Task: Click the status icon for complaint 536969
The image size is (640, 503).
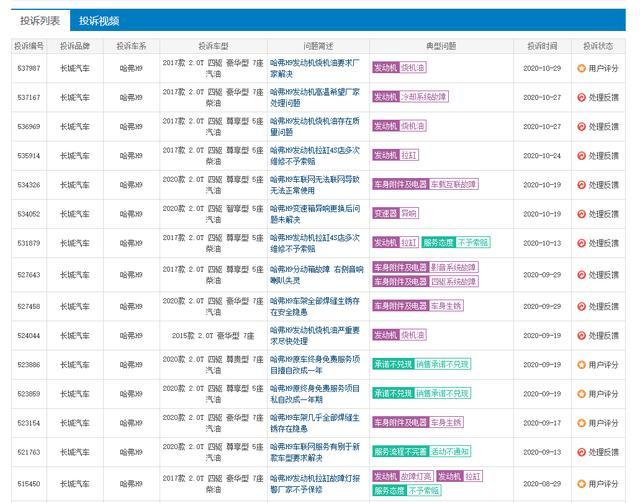Action: [581, 127]
